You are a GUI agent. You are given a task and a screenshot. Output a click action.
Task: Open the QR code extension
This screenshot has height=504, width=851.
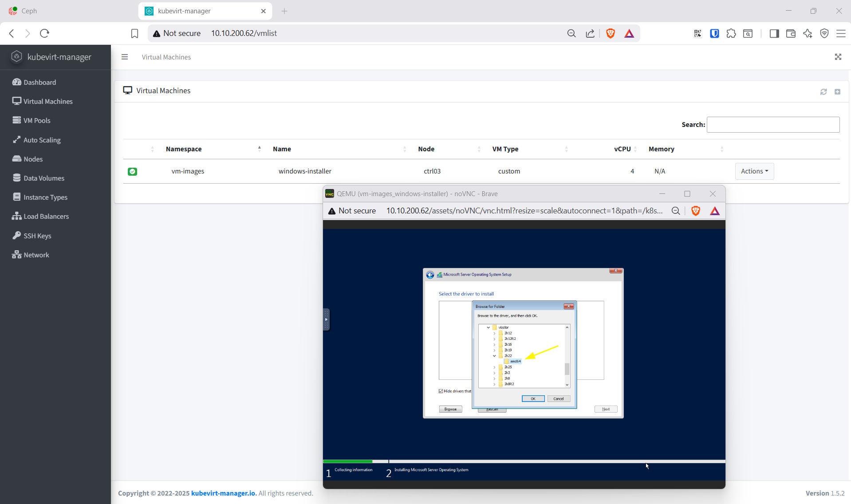pos(698,33)
